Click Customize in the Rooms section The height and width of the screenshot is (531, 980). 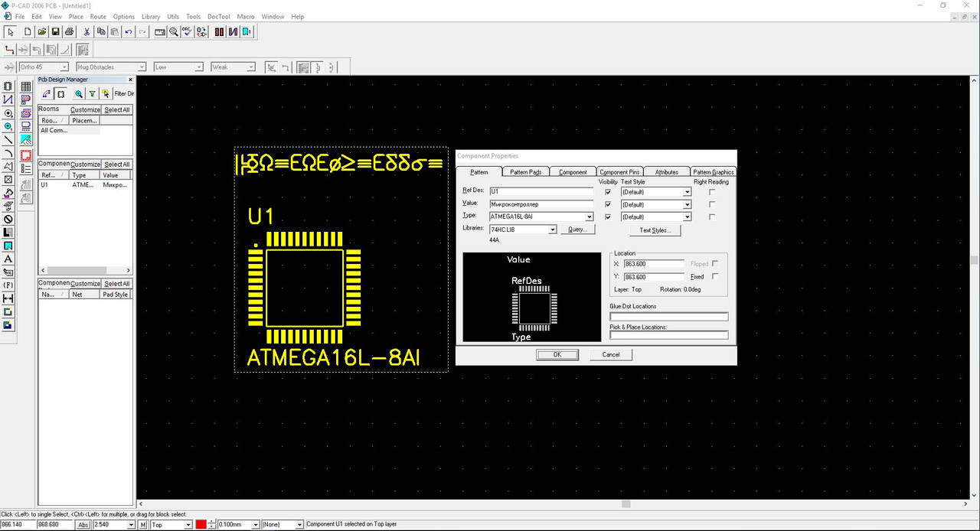point(85,110)
